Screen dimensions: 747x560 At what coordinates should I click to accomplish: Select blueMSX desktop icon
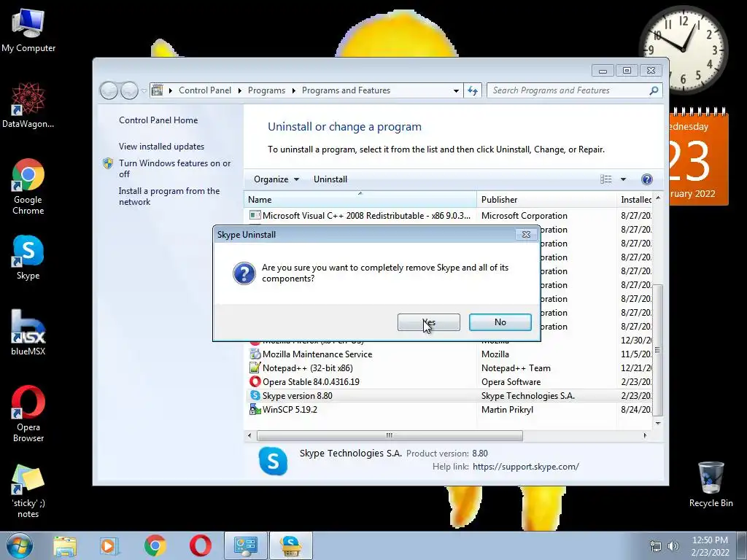(28, 332)
